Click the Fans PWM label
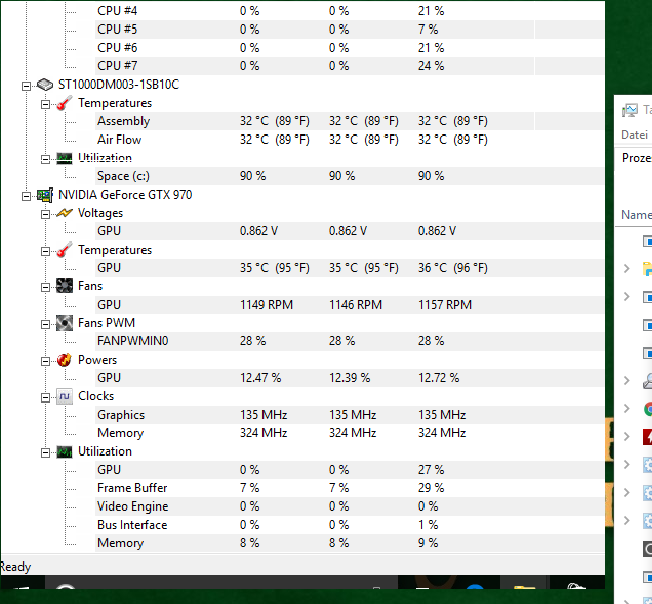 click(106, 323)
